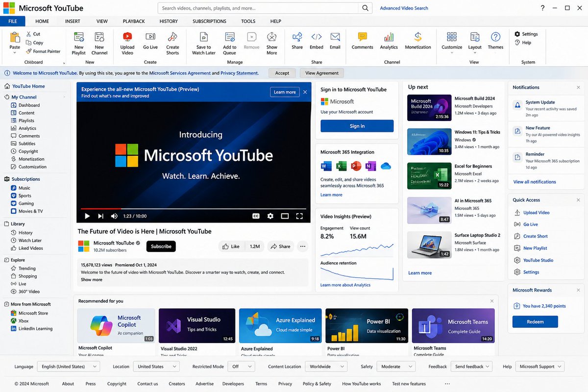Mute the video player volume
This screenshot has height=392, width=588.
pyautogui.click(x=114, y=216)
